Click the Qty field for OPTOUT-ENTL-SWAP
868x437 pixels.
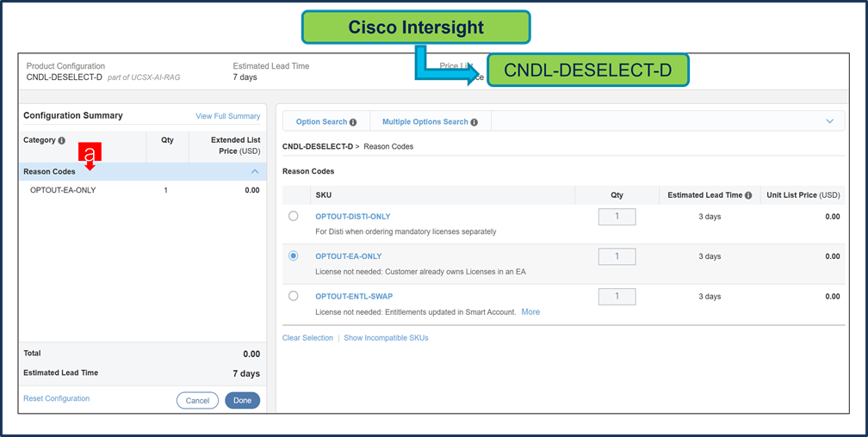[617, 297]
